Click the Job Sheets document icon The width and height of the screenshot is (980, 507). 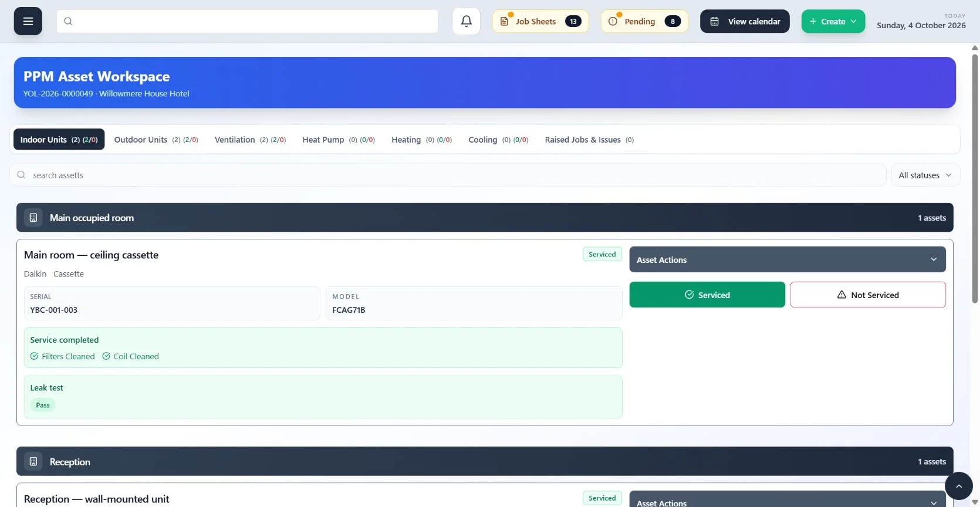click(x=504, y=21)
